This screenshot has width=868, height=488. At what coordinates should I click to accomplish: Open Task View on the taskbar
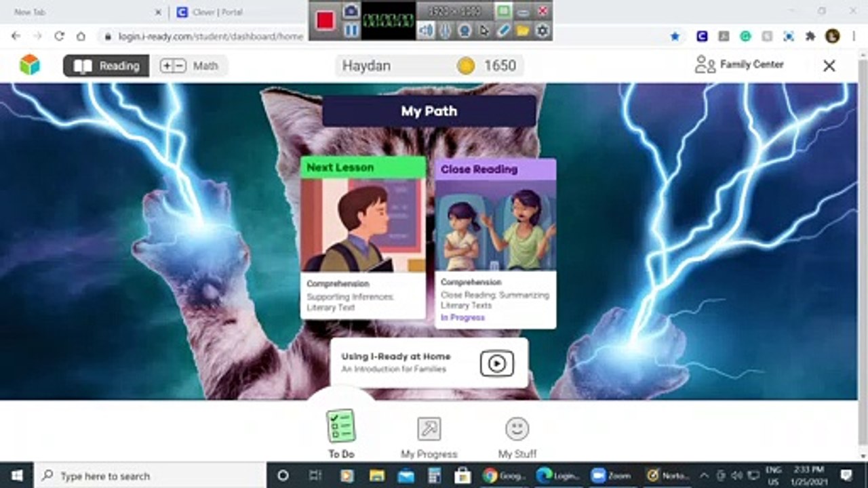tap(315, 476)
